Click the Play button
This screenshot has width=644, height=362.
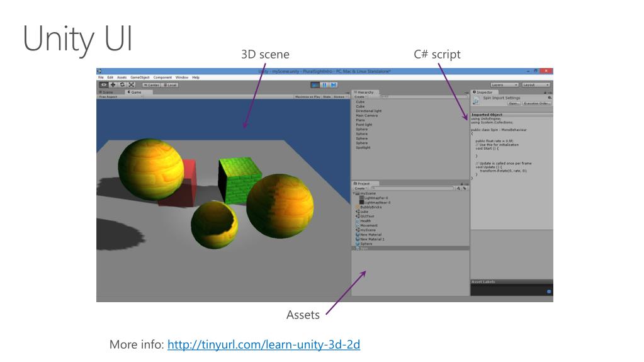[315, 84]
